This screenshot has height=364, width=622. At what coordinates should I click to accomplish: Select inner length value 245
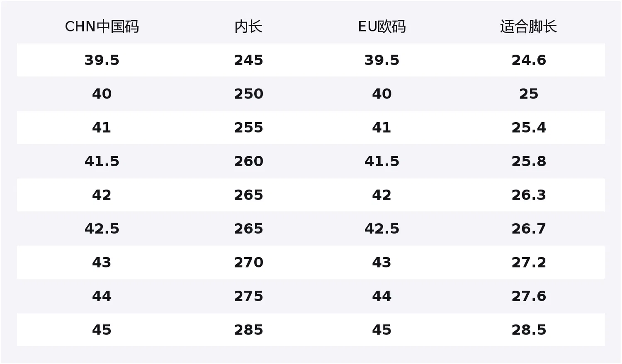tap(248, 60)
